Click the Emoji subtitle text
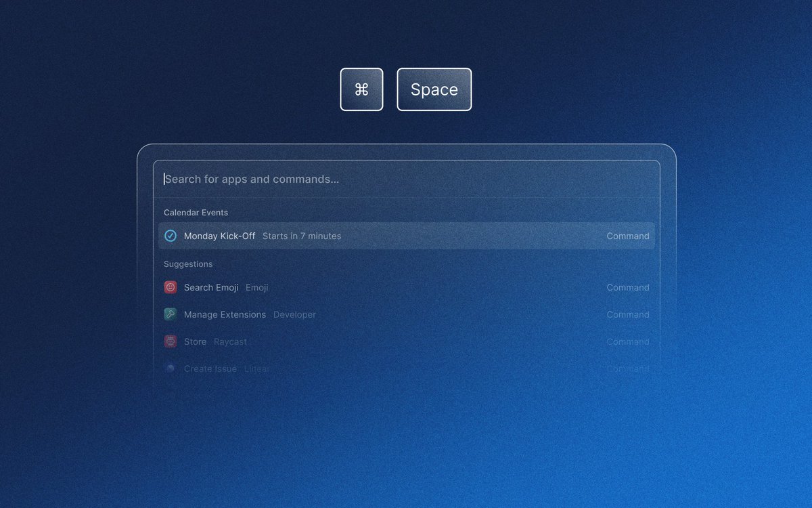The height and width of the screenshot is (508, 812). (257, 287)
